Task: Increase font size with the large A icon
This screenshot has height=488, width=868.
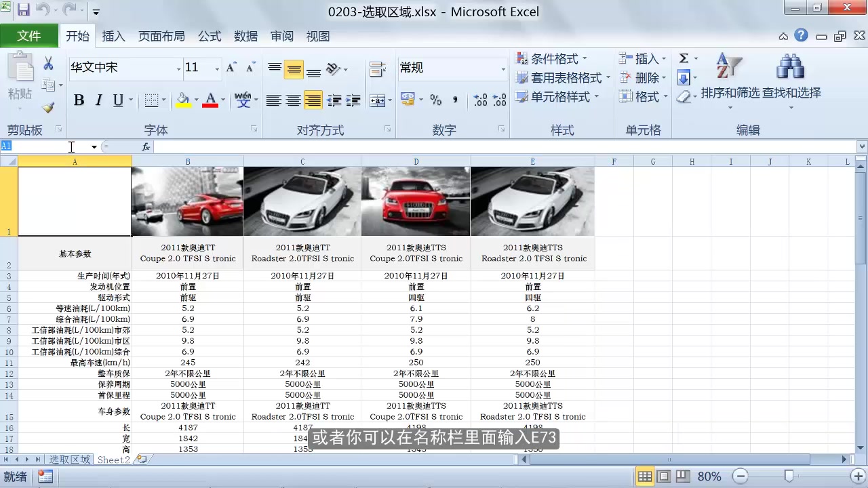Action: coord(231,68)
